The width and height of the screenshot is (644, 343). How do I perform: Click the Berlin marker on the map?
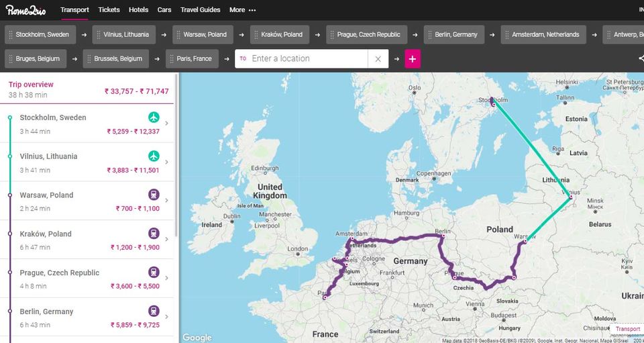443,236
